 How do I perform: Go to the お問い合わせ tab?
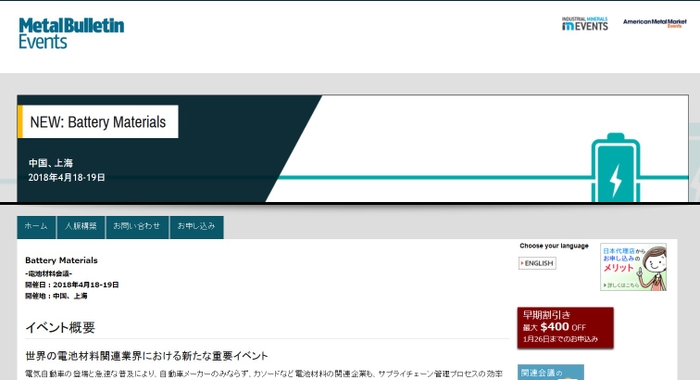coord(137,227)
